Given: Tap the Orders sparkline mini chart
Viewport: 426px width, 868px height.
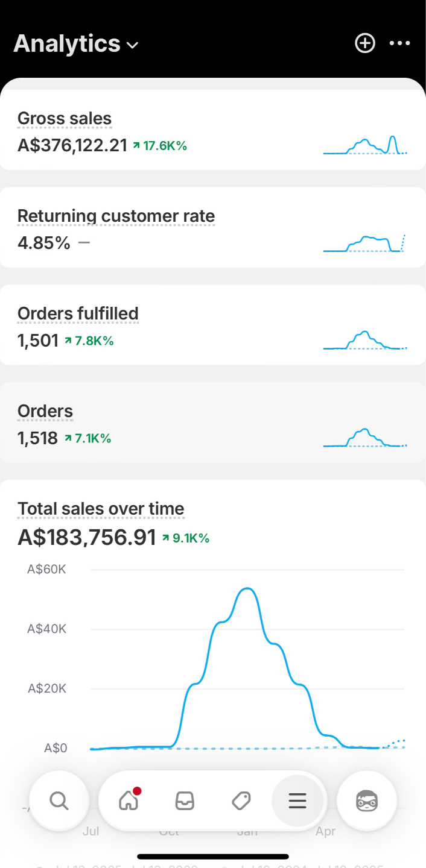Looking at the screenshot, I should tap(365, 438).
